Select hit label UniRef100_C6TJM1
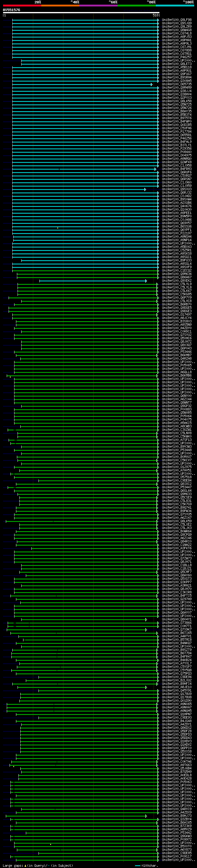 177,47
